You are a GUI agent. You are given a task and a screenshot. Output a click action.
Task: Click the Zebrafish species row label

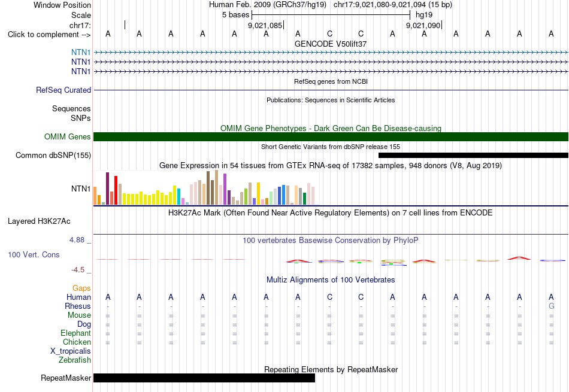coord(75,360)
